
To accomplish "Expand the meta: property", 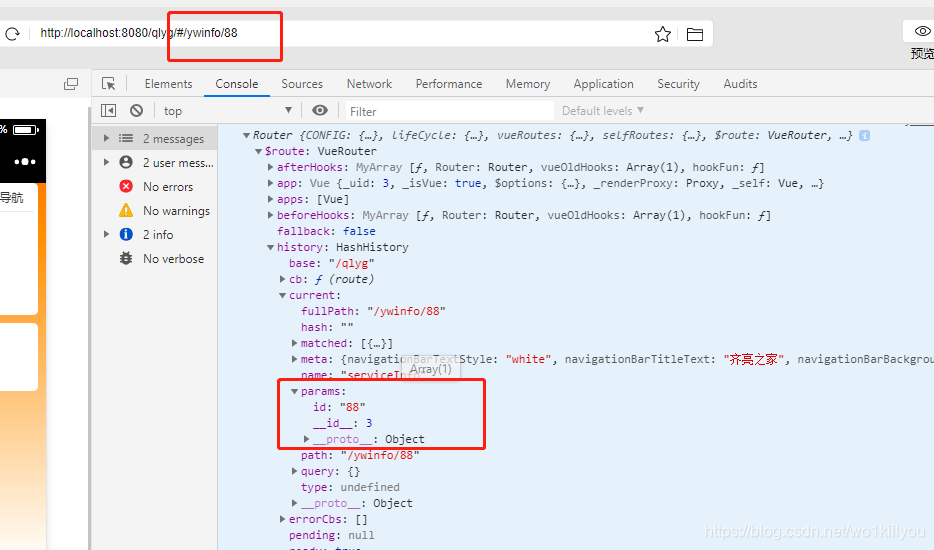I will (294, 359).
